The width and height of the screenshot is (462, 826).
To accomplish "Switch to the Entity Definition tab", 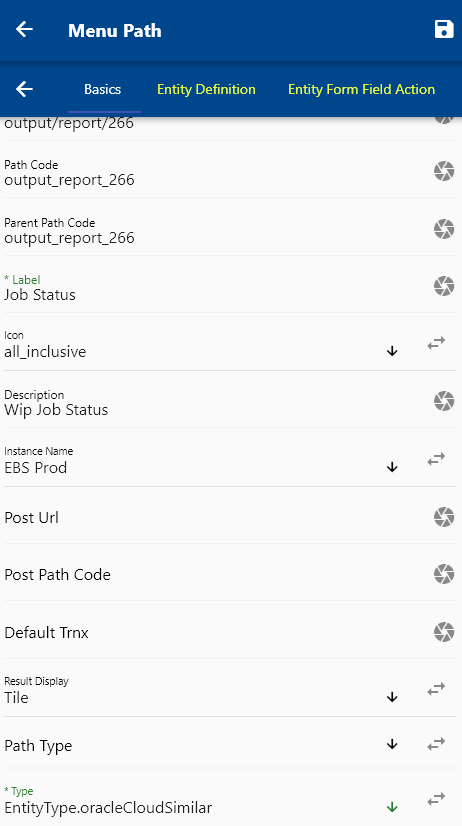I will coord(206,90).
